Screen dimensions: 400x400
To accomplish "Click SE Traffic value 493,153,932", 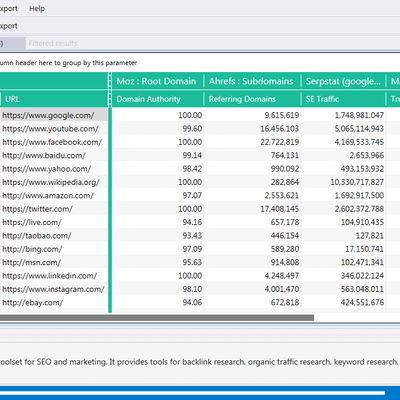I will tap(362, 169).
